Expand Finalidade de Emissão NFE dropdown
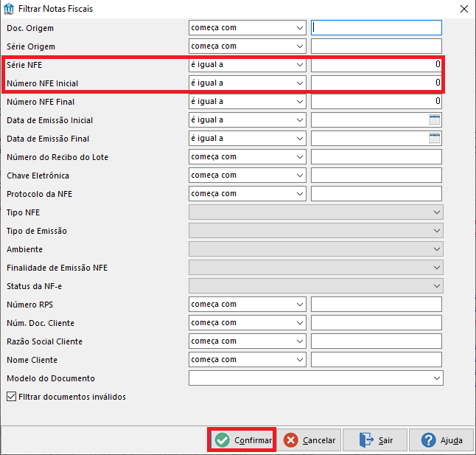The width and height of the screenshot is (476, 455). (x=315, y=268)
